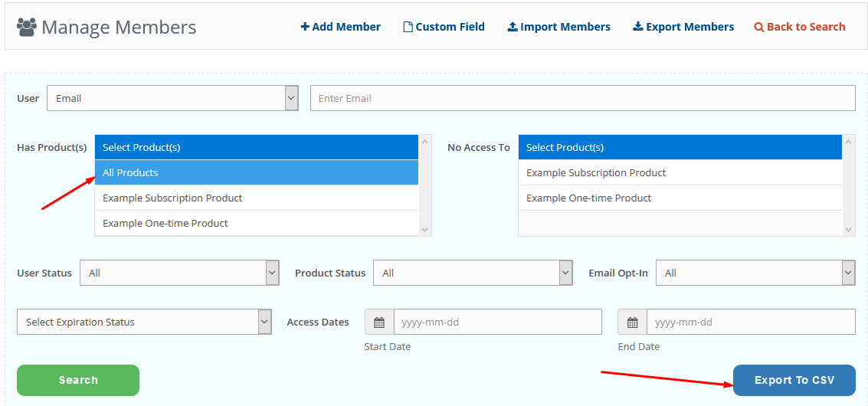Click the End Date input field
This screenshot has height=406, width=868.
coord(751,322)
